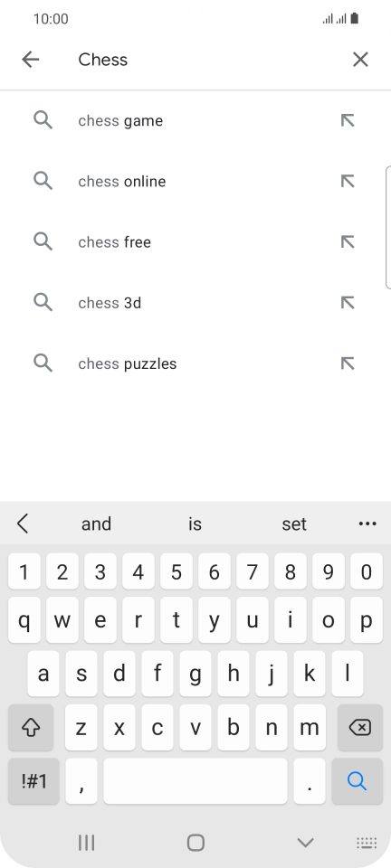Screen dimensions: 391x868
Task: Open keyboard switcher icon in navigation bar
Action: 367,843
